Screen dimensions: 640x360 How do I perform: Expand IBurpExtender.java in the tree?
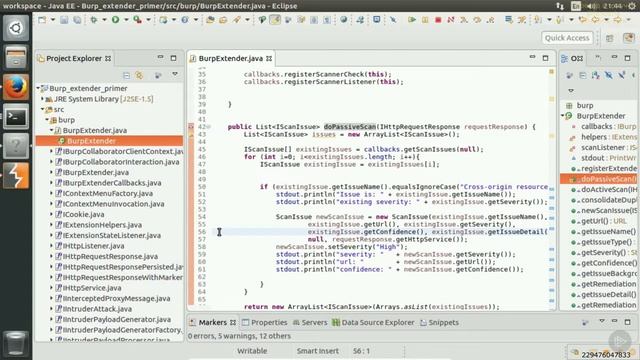(51, 172)
